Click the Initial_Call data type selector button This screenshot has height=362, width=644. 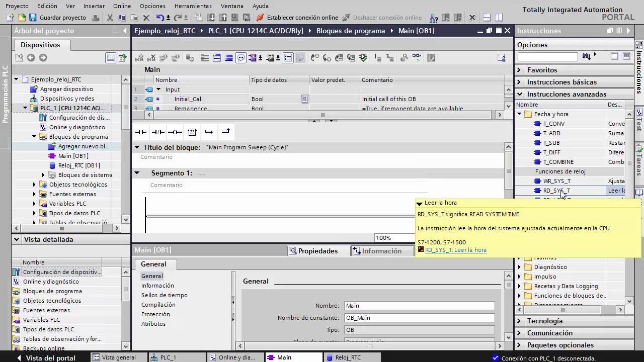[305, 99]
